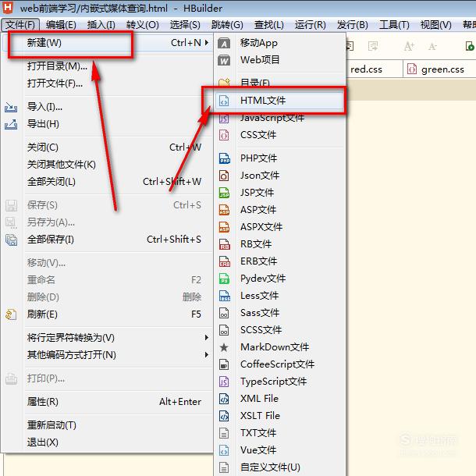
Task: Open the 跳转(G) menu
Action: 227,25
